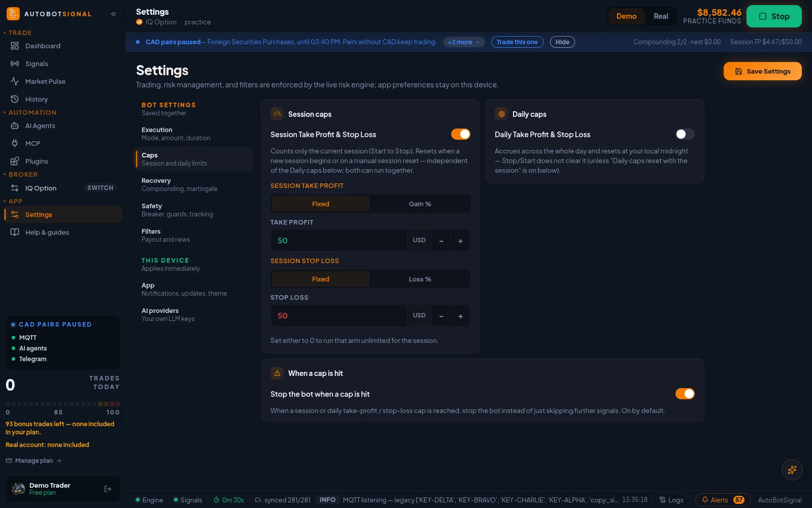812x508 pixels.
Task: Click the Signals status indicator in status bar
Action: coord(188,500)
